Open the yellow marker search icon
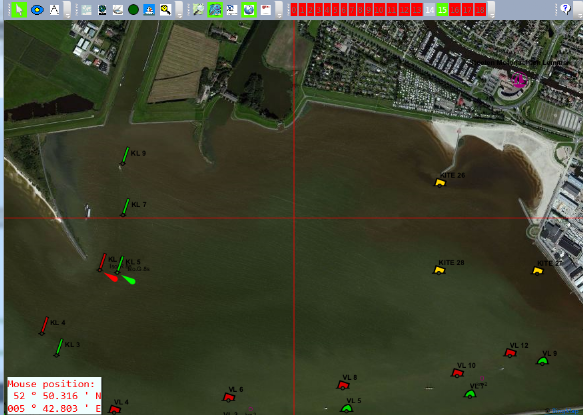 click(x=165, y=10)
